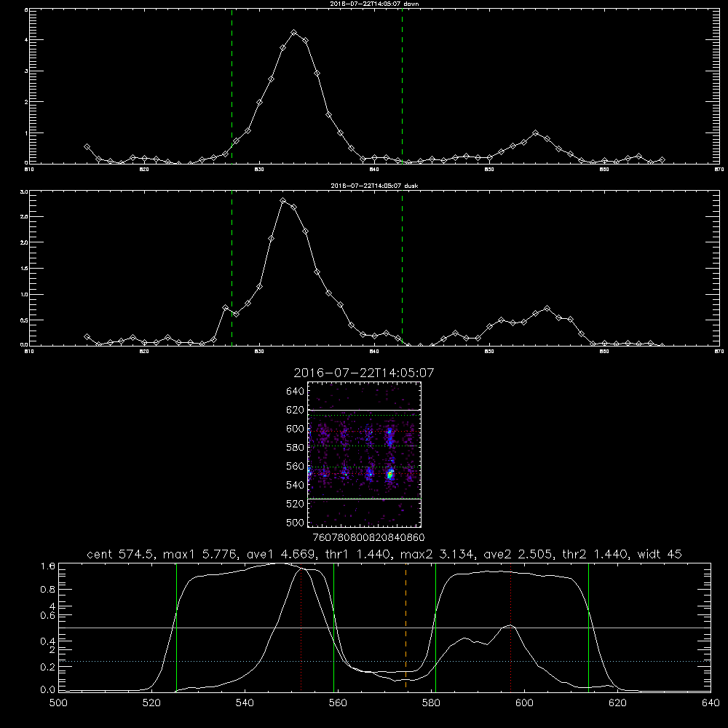Click the 580 label on bottom plot x-axis
728x728 pixels.
point(431,703)
